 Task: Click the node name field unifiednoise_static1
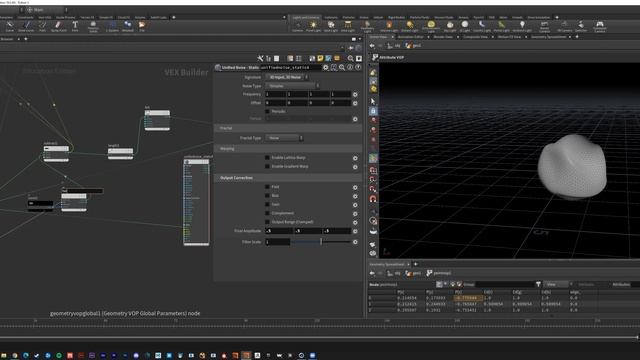pyautogui.click(x=290, y=67)
